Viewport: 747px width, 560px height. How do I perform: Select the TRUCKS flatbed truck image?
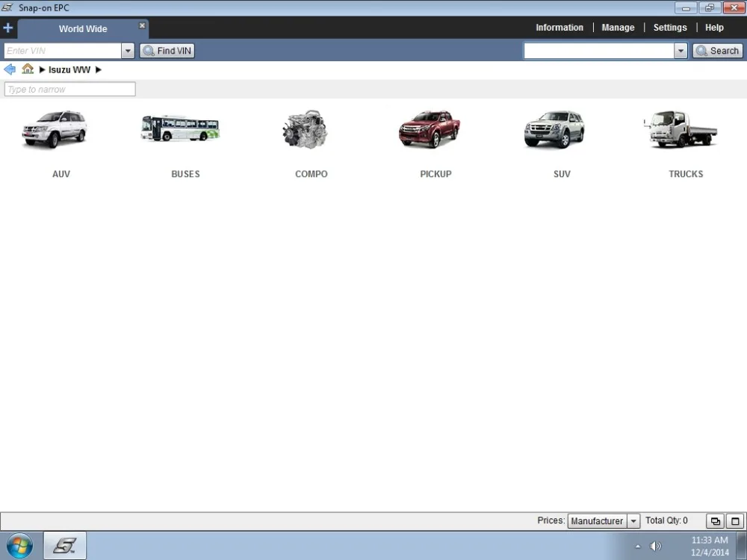[680, 129]
